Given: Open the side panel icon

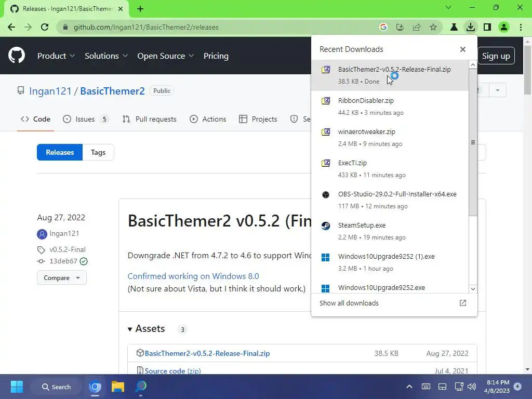Looking at the screenshot, I should (487, 27).
